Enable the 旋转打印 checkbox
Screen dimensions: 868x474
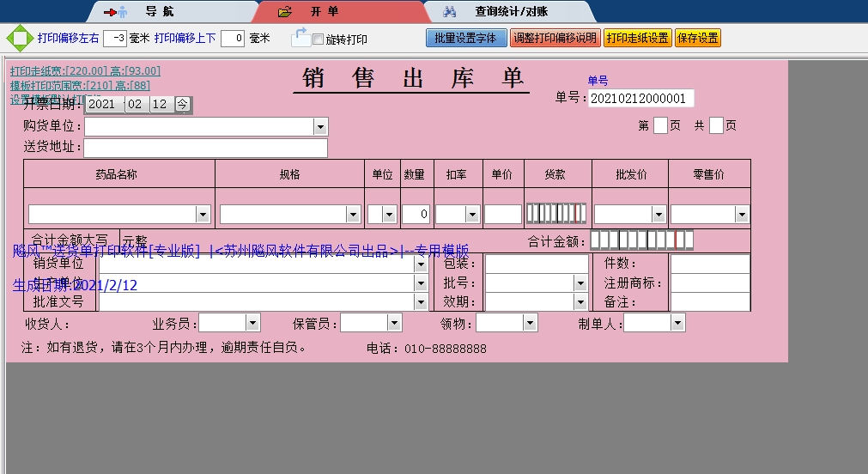coord(319,39)
